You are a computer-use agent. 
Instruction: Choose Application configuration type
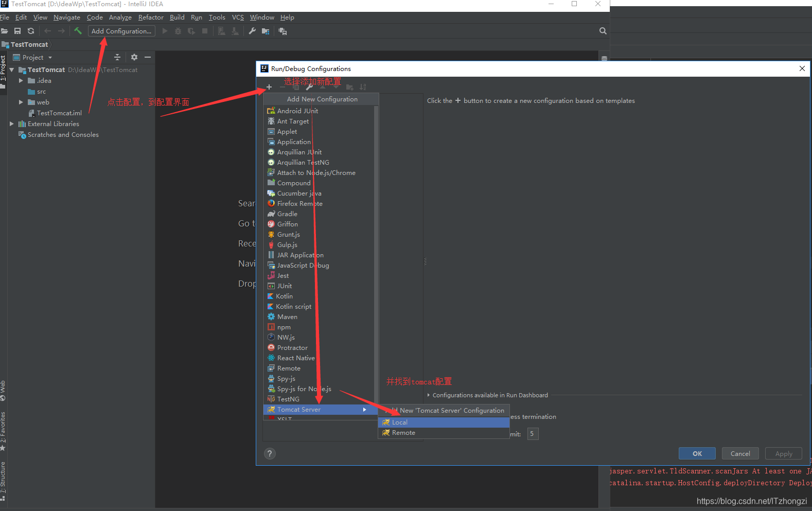point(319,142)
